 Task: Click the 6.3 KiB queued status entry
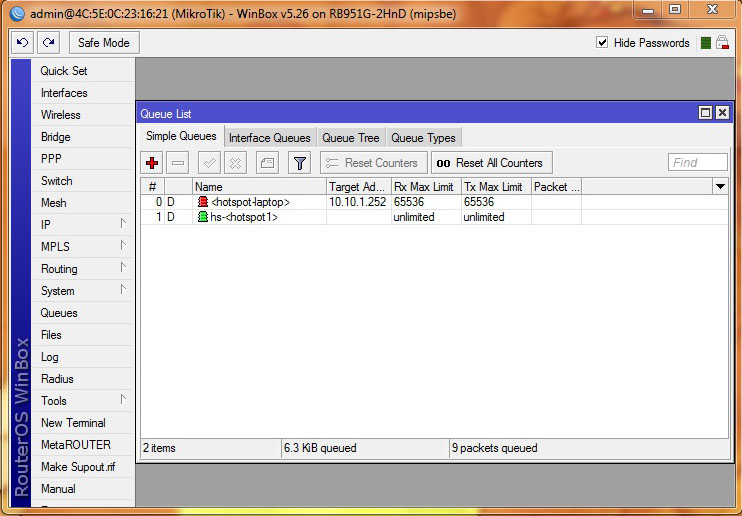tap(320, 448)
